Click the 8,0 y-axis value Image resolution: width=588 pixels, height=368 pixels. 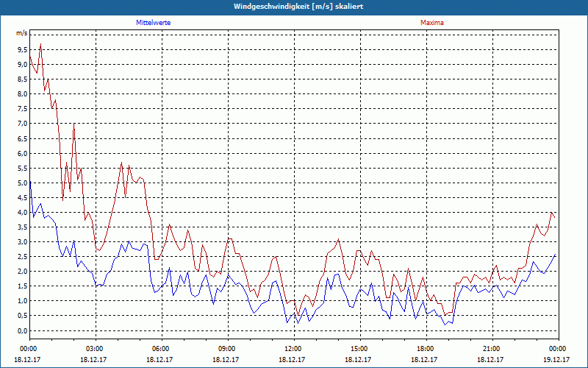pyautogui.click(x=23, y=94)
